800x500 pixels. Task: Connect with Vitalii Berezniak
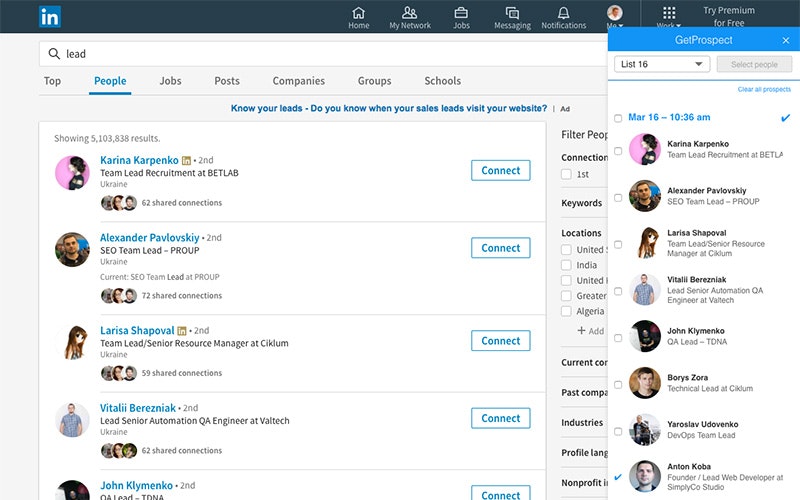[501, 418]
